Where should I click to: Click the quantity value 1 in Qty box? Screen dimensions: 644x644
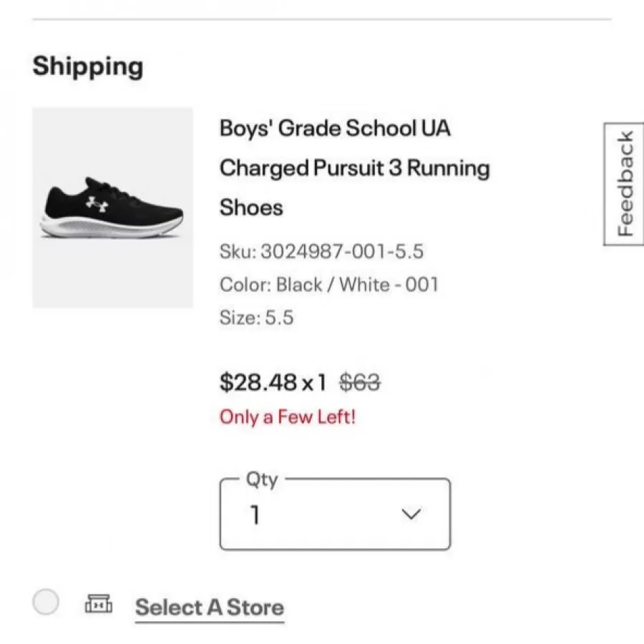point(255,514)
